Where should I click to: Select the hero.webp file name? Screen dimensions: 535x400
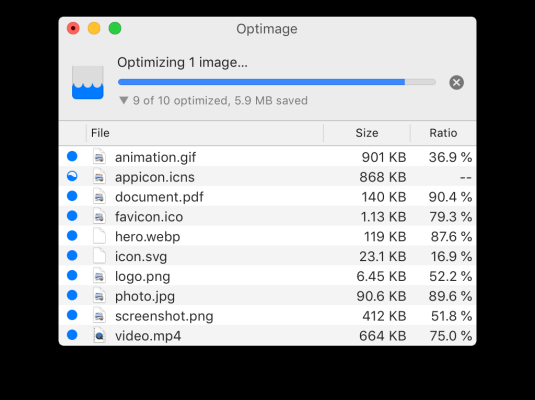coord(148,237)
